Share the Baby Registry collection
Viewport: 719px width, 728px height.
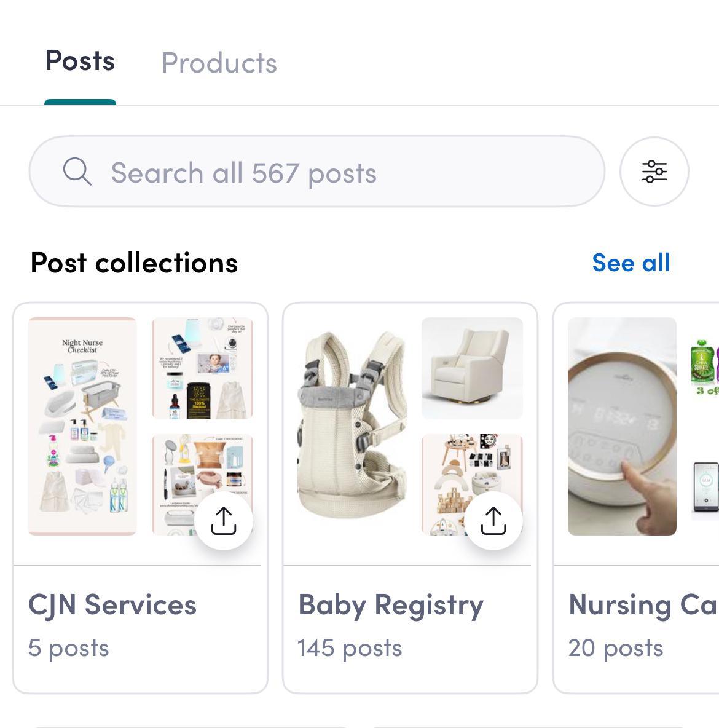click(x=493, y=521)
